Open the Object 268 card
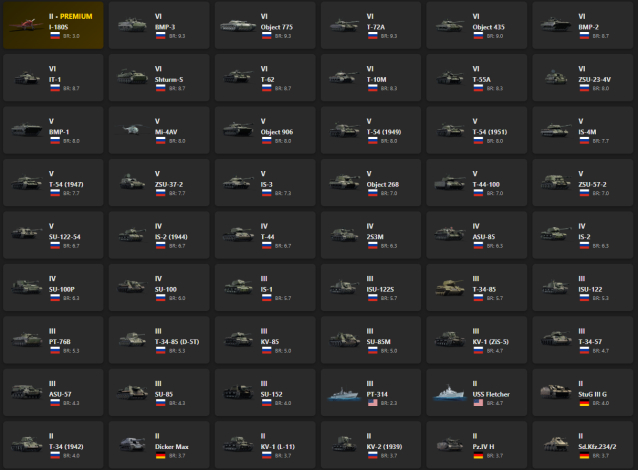This screenshot has width=638, height=470. [371, 182]
